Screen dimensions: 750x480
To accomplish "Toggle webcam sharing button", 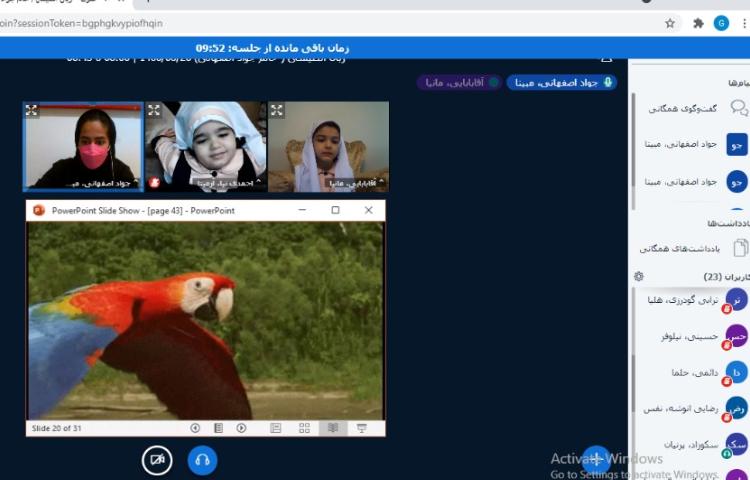I will (x=157, y=460).
